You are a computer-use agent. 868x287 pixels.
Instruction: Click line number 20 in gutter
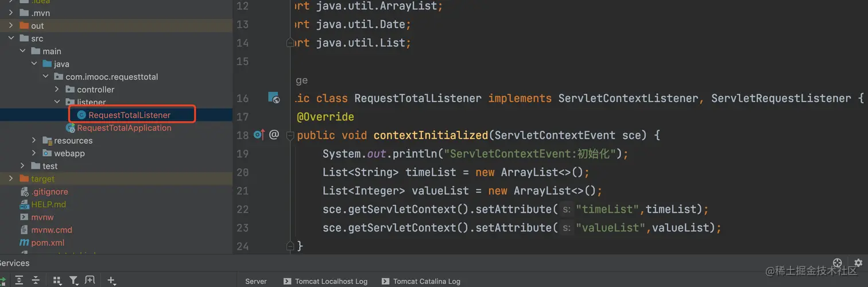(x=242, y=172)
